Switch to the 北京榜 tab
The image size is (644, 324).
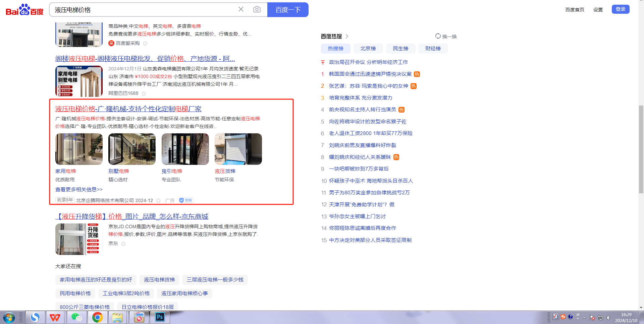coord(368,49)
